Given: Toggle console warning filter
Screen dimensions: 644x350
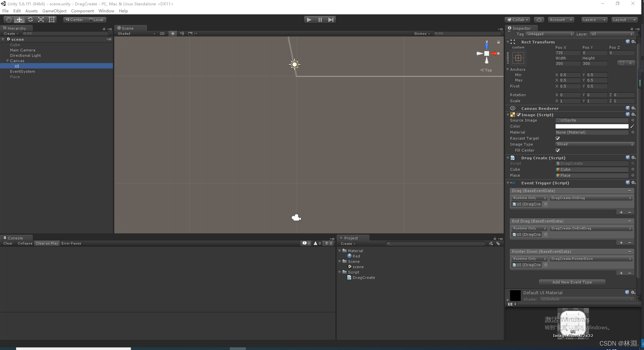Looking at the screenshot, I should tap(317, 243).
